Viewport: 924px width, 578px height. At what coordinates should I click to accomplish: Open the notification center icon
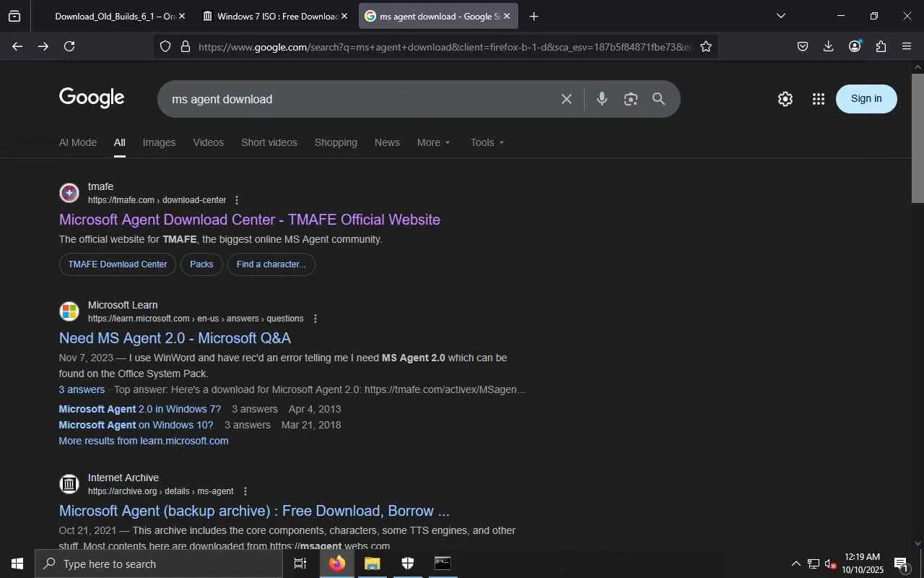coord(901,564)
